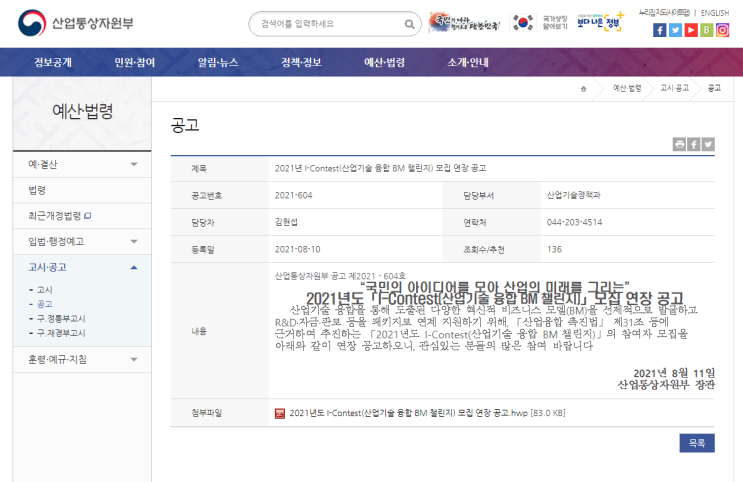Select 공고 submenu item

click(x=45, y=304)
